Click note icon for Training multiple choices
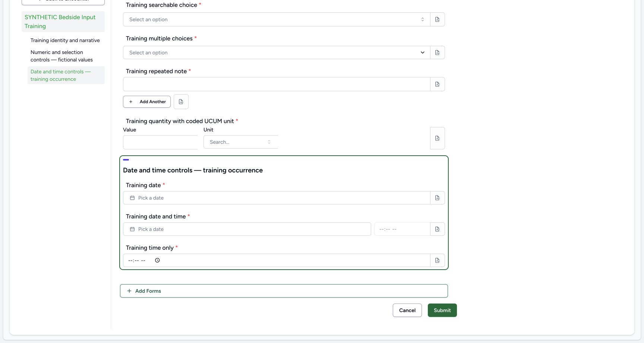The height and width of the screenshot is (343, 644). point(437,53)
